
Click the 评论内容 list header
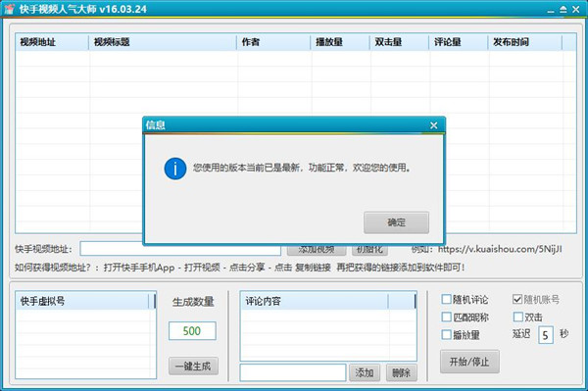(315, 301)
